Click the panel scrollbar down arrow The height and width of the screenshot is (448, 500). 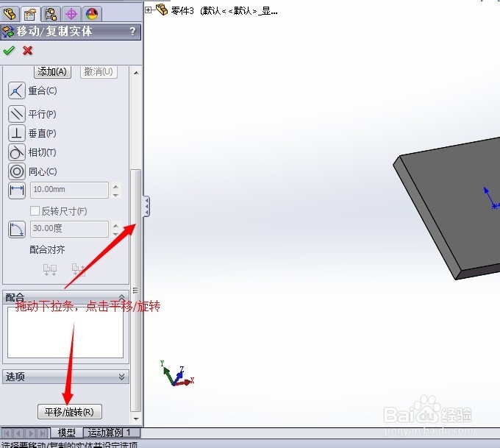tap(136, 419)
